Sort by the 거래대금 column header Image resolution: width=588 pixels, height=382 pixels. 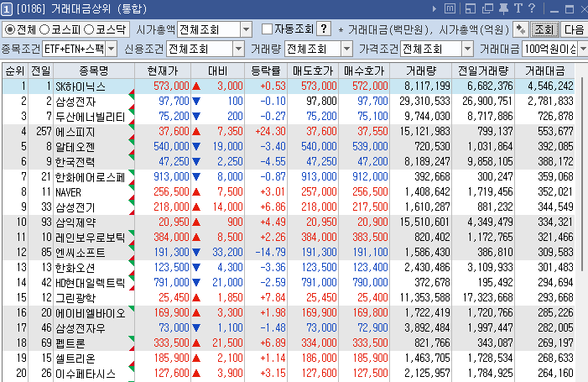coord(544,71)
